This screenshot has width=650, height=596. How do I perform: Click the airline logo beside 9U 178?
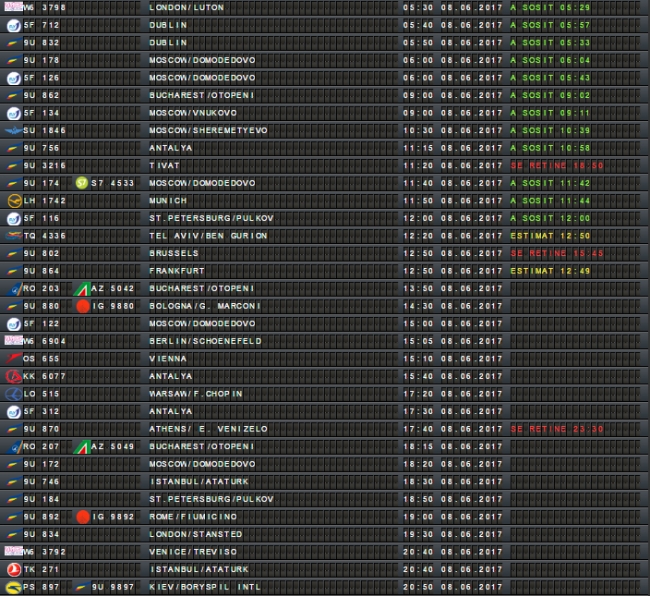point(14,61)
